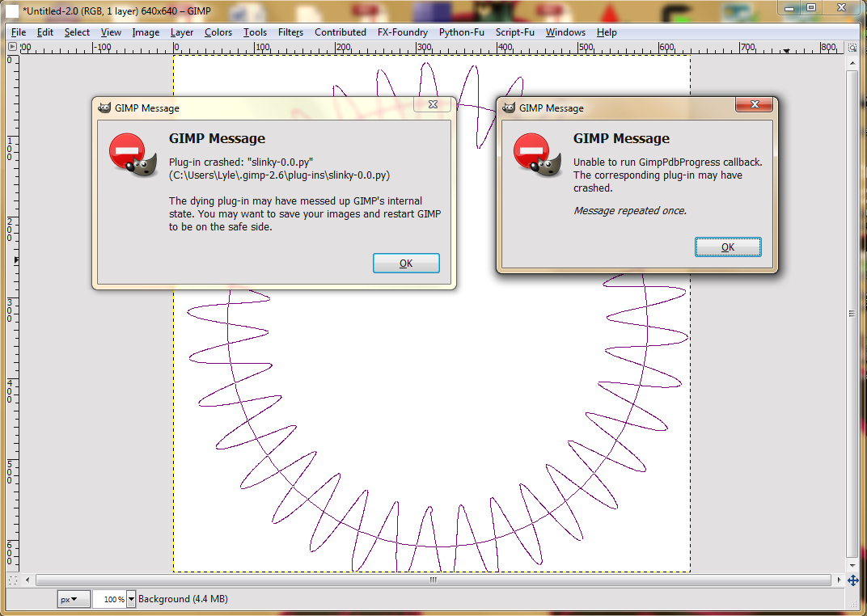The height and width of the screenshot is (616, 867).
Task: Click "Unable to run GimpPdbProgress callback." text
Action: (667, 162)
